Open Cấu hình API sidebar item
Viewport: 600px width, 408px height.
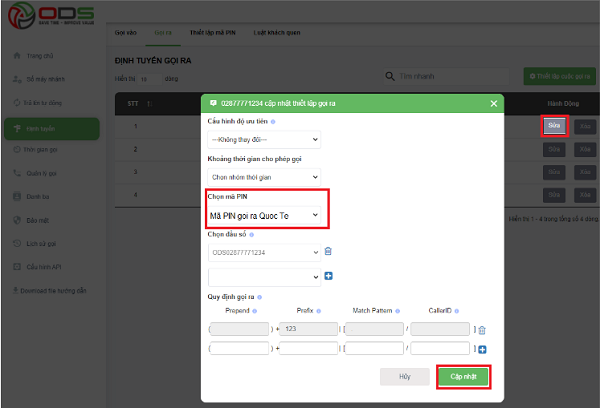pos(44,267)
